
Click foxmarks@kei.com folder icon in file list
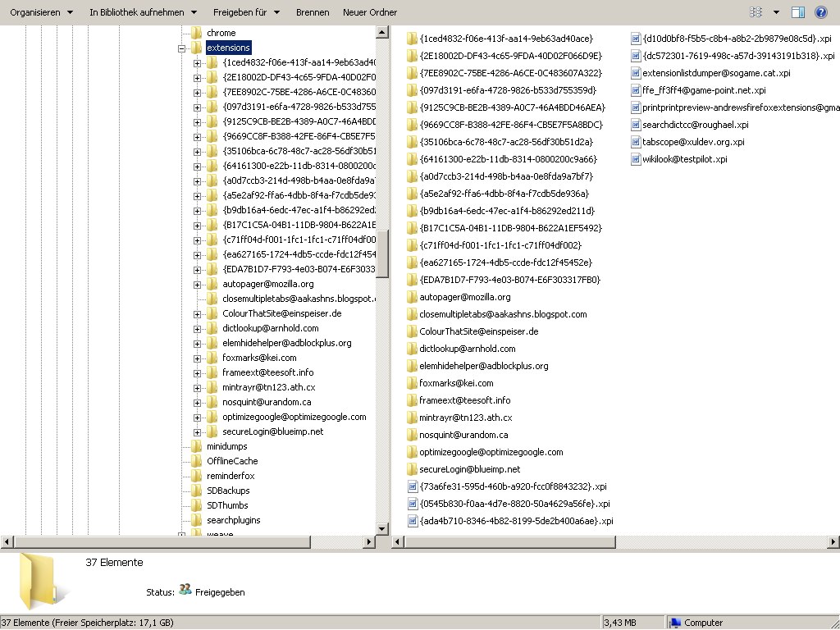coord(412,383)
